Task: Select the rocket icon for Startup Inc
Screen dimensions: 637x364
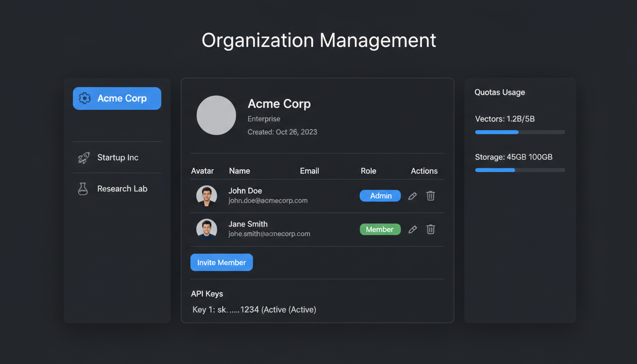Action: (83, 157)
